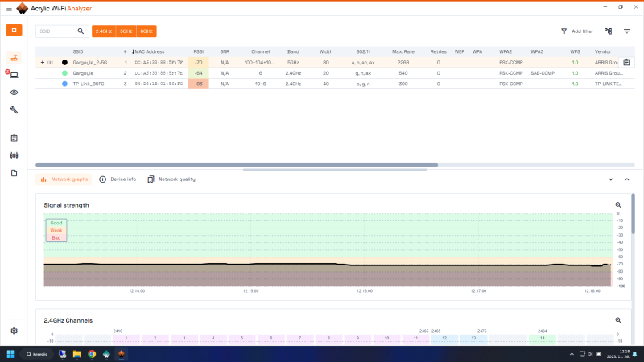Click blue color dot of TP-Link_86FC

pos(64,84)
